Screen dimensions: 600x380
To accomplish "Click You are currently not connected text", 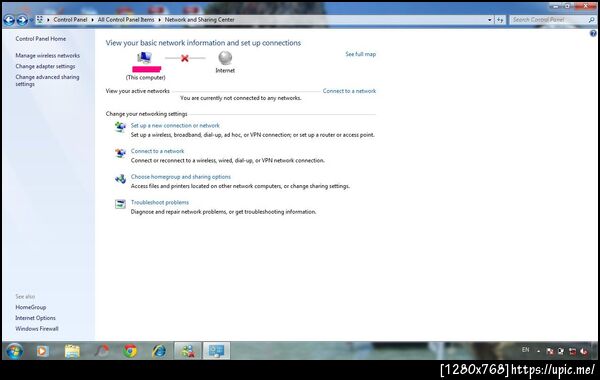I will (241, 98).
